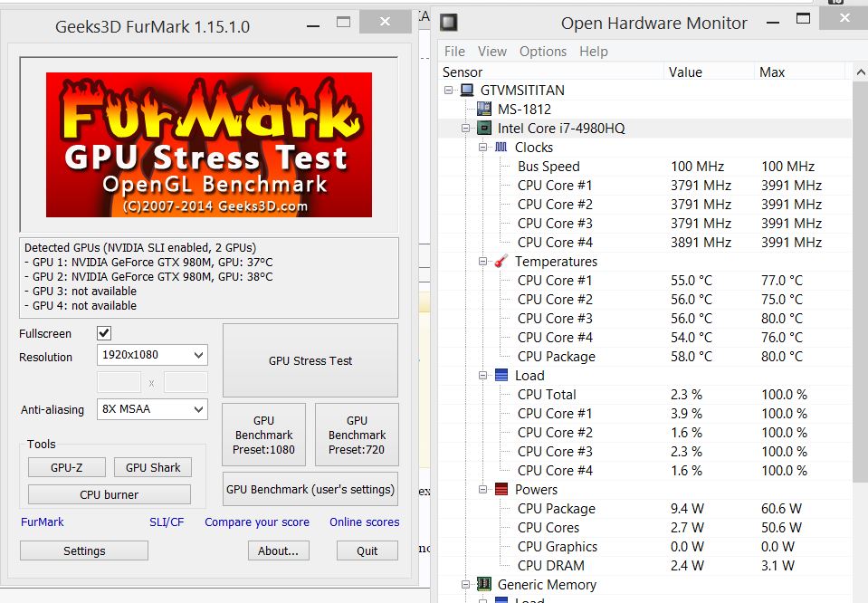Run GPU Benchmark Preset:1080

tap(263, 435)
